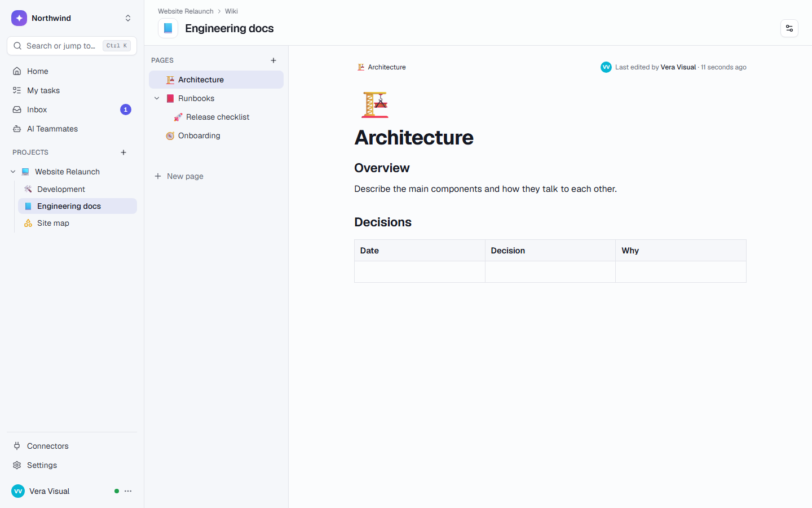Click the Connectors plug icon
Viewport: 812px width, 508px height.
click(x=17, y=446)
